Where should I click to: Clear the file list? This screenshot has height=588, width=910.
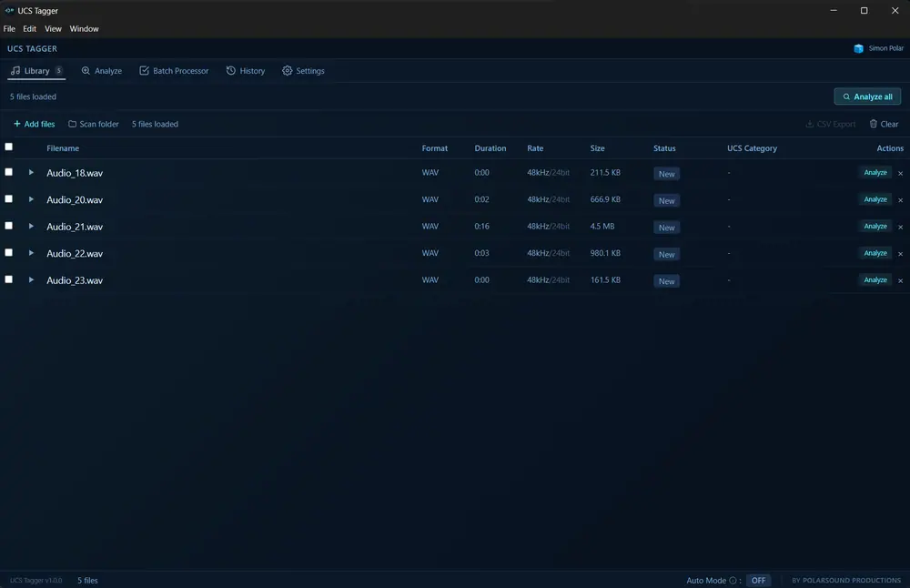click(884, 124)
